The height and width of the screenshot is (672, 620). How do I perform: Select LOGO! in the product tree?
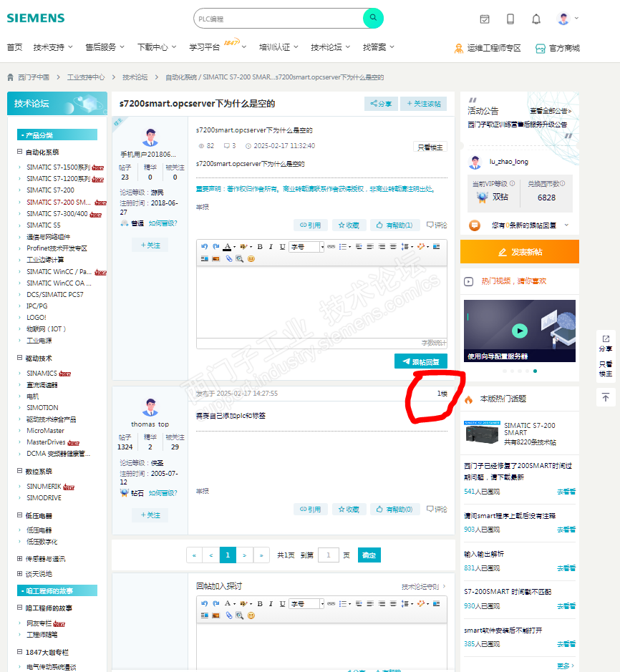(x=37, y=318)
